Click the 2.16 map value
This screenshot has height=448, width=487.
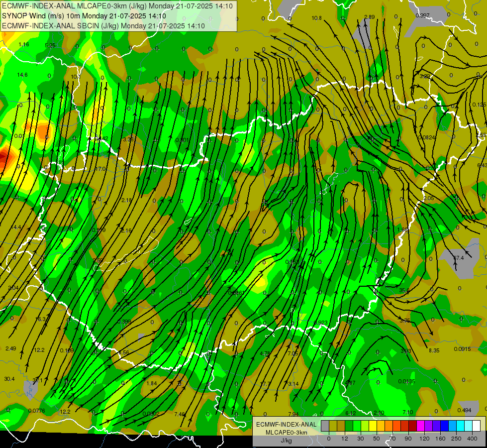pos(126,230)
